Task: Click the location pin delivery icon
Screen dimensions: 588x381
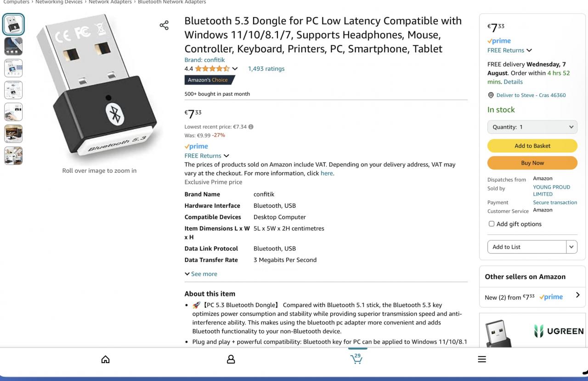Action: [x=491, y=95]
